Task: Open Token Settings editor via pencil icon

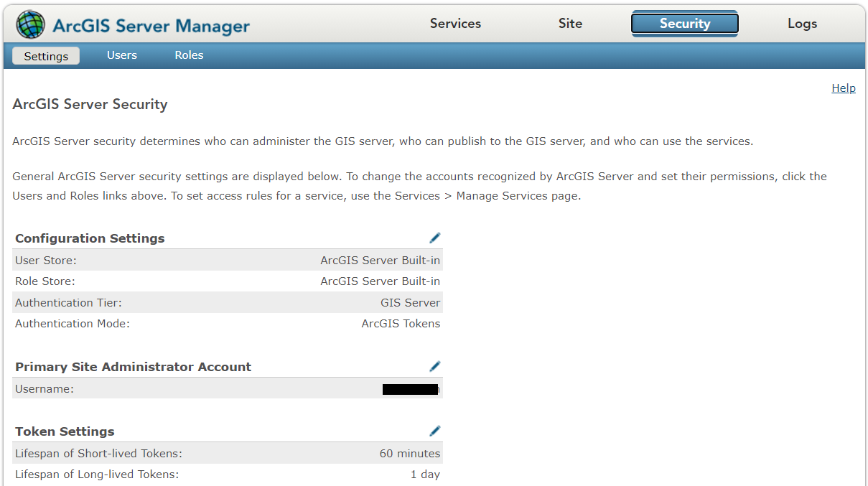Action: tap(434, 430)
